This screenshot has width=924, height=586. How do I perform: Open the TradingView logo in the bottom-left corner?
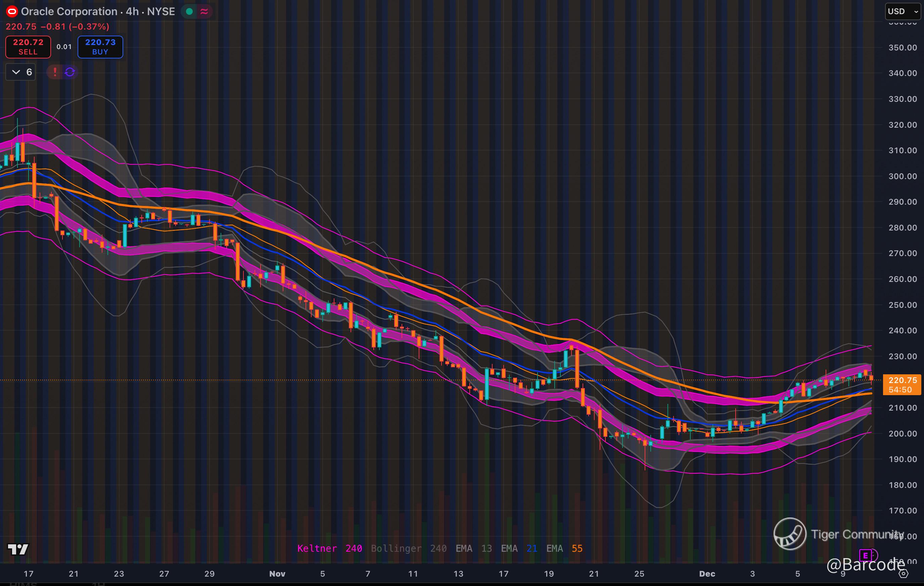[x=18, y=549]
